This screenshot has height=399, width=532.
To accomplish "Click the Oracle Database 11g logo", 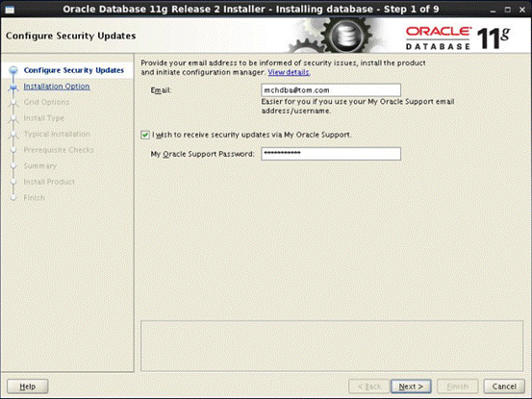I will coord(458,37).
